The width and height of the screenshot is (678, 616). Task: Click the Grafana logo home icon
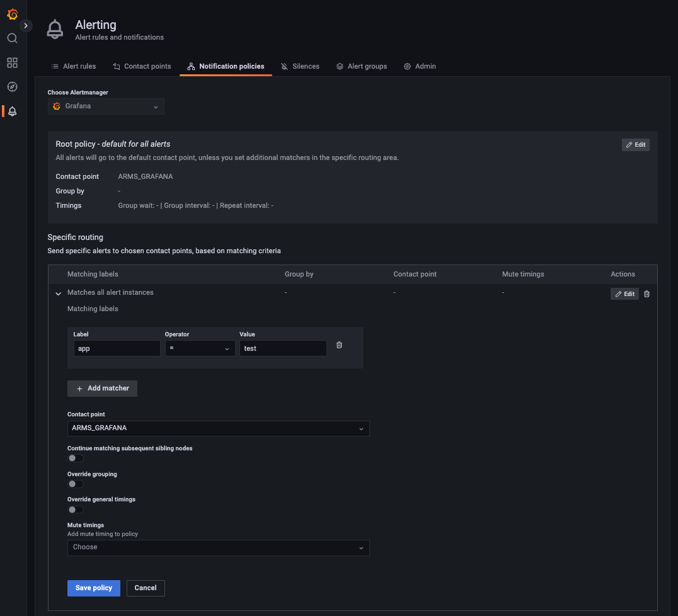[x=12, y=14]
